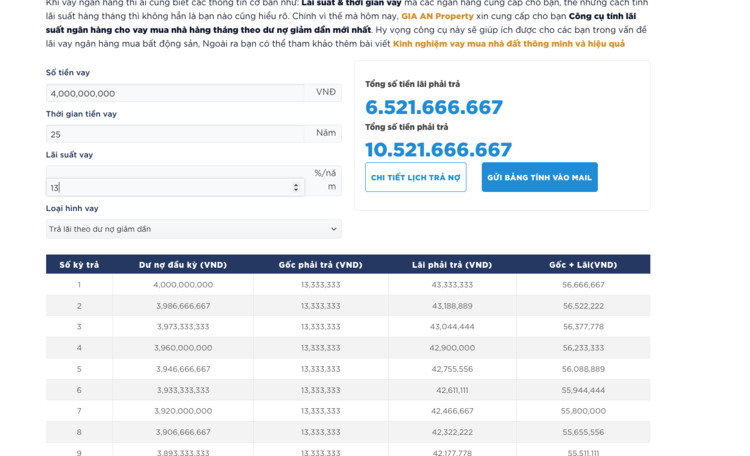Click the interest rate spinner arrows
750x456 pixels.
(296, 188)
